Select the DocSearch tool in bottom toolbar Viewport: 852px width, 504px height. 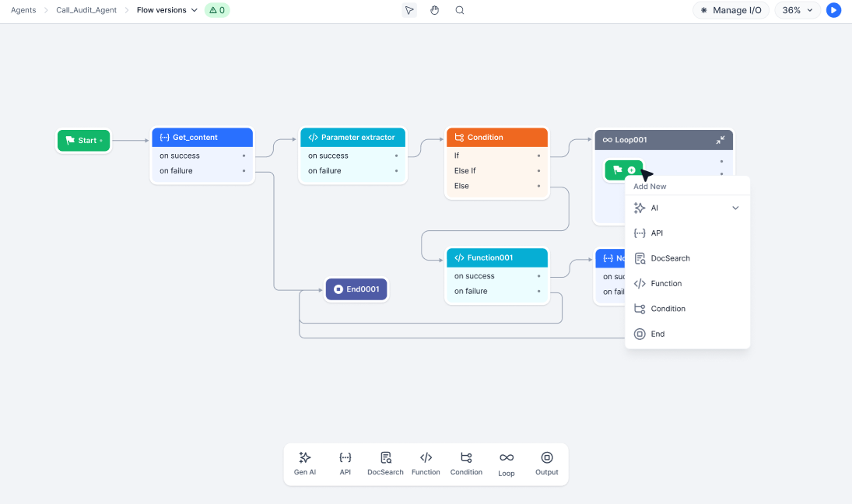[385, 462]
